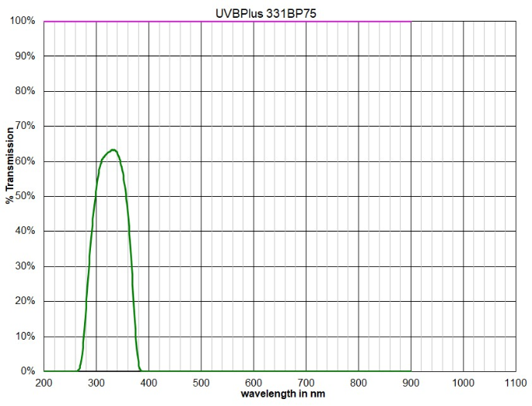This screenshot has height=406, width=532.
Task: Click the right end of the magenta 100% line
Action: tap(409, 22)
